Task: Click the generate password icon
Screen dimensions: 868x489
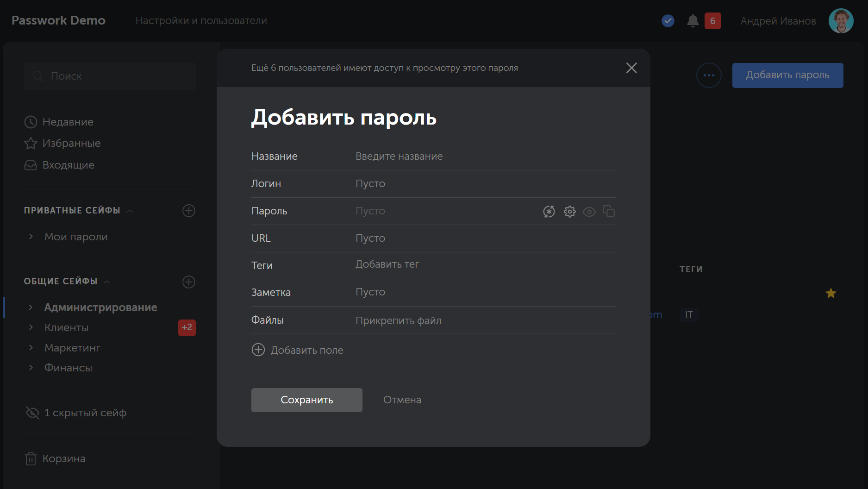Action: 549,212
